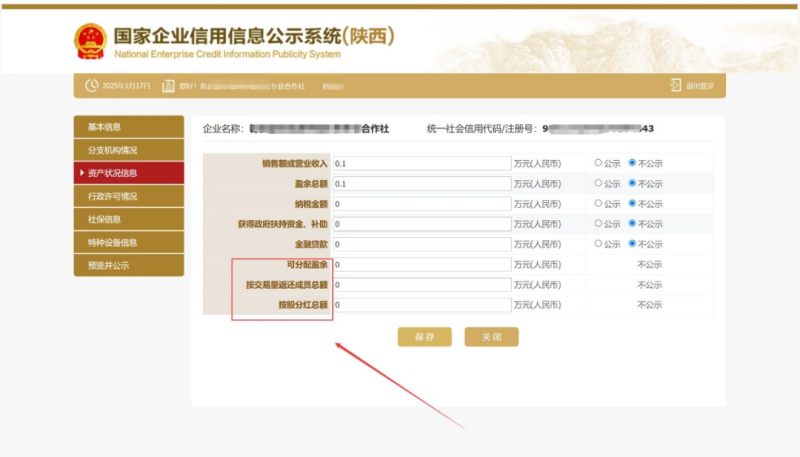Click the 企业名称 label
The width and height of the screenshot is (800, 457).
[223, 129]
